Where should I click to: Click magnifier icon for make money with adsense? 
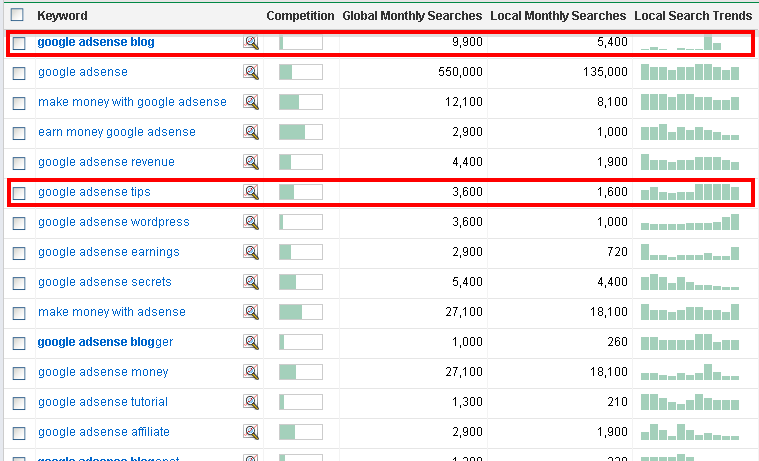(x=251, y=312)
